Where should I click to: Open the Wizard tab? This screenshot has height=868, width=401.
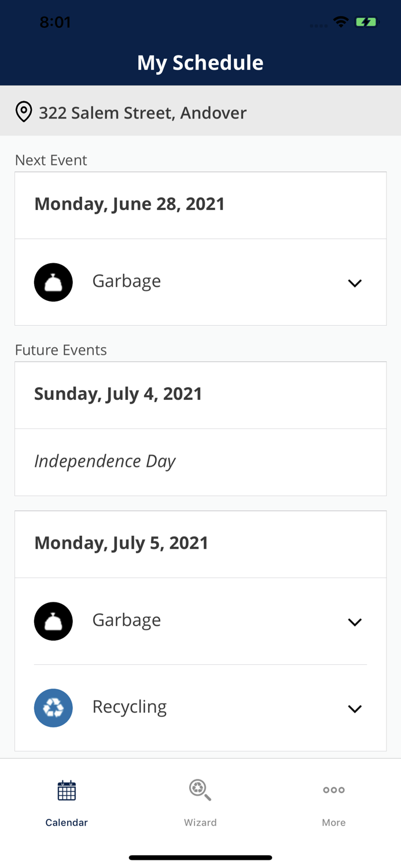tap(200, 803)
